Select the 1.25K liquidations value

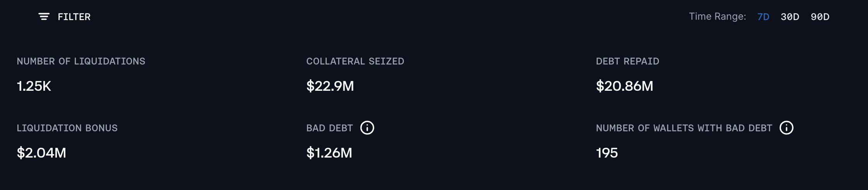pos(34,86)
